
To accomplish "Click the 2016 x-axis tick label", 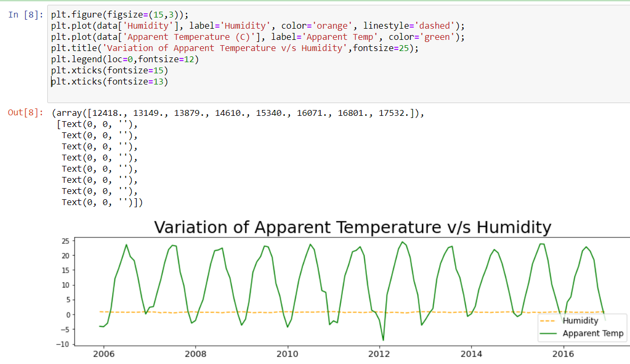I will click(565, 353).
